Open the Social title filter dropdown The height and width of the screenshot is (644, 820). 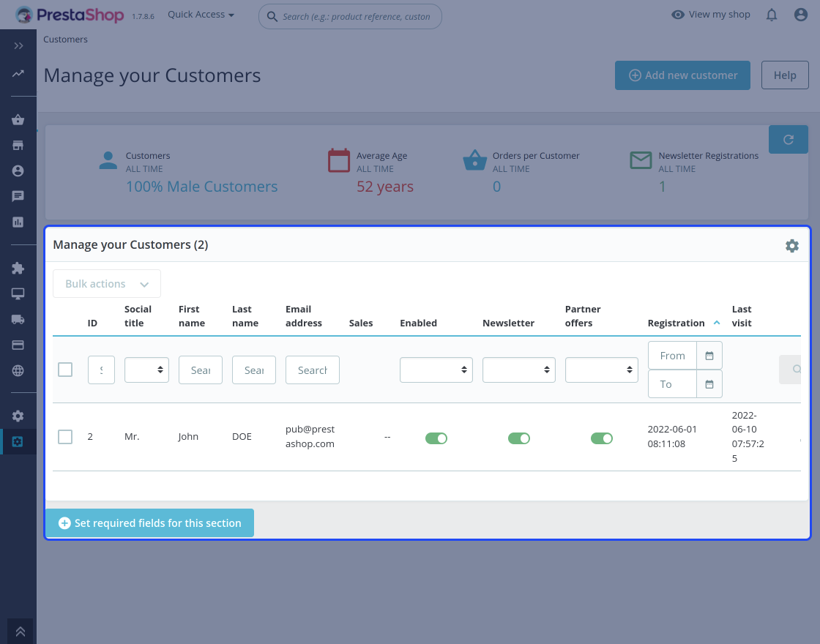point(146,370)
